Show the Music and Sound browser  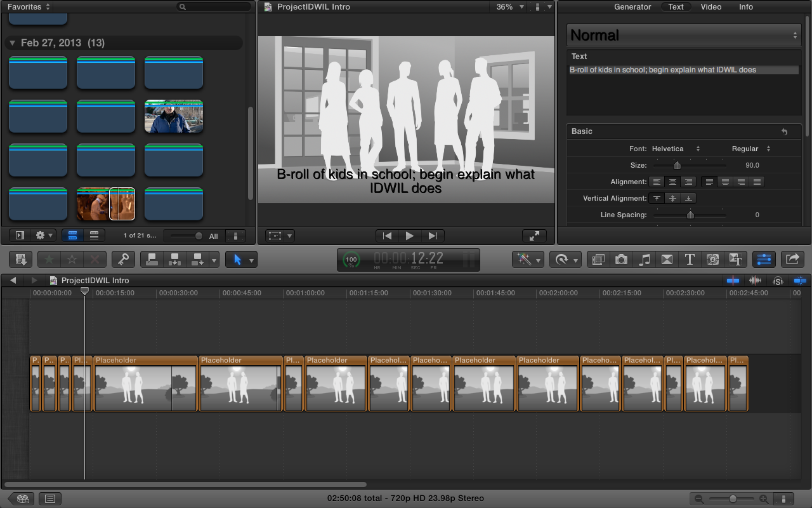tap(645, 259)
